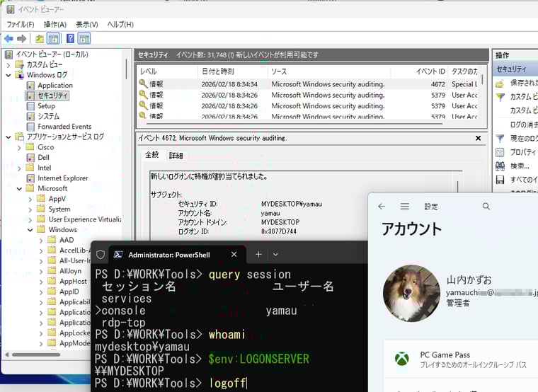Click create custom view funnel icon
Viewport: 538px width, 392px height.
(500, 98)
